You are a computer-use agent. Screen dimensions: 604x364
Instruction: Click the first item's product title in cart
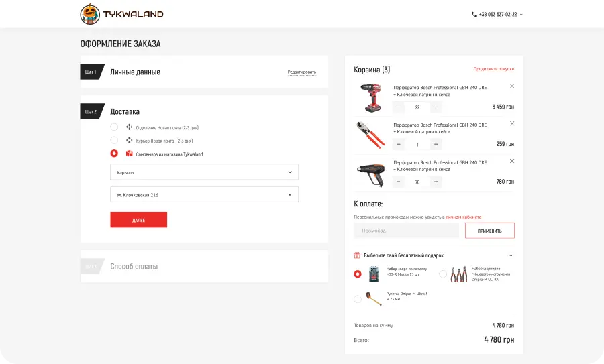(x=440, y=90)
